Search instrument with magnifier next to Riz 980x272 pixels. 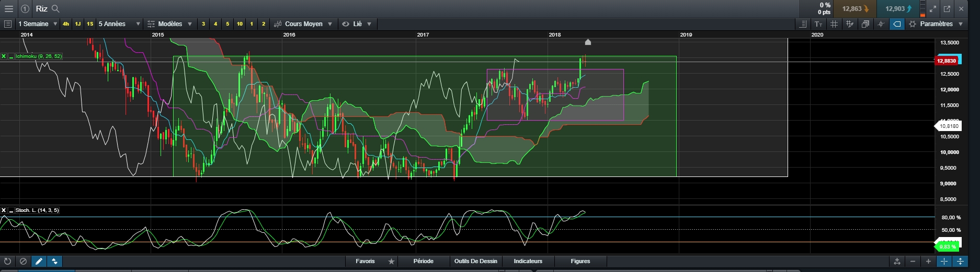(56, 8)
